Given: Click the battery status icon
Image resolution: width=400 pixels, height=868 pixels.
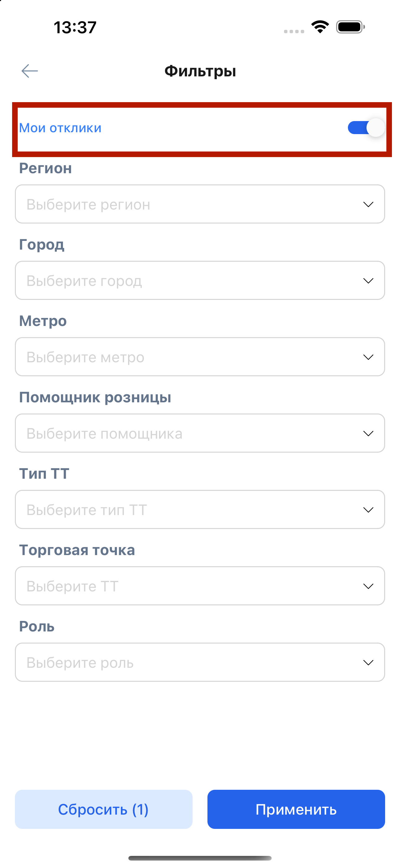Looking at the screenshot, I should point(350,27).
